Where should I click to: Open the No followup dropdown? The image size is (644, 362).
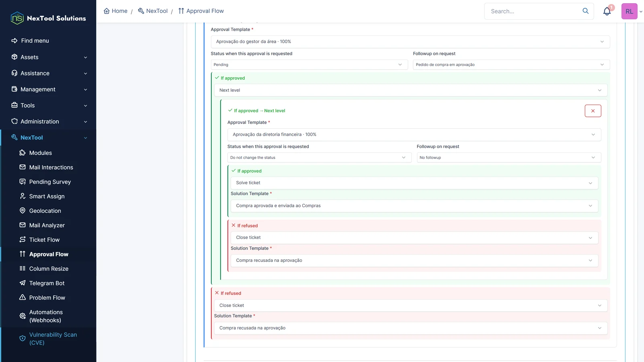pyautogui.click(x=509, y=158)
